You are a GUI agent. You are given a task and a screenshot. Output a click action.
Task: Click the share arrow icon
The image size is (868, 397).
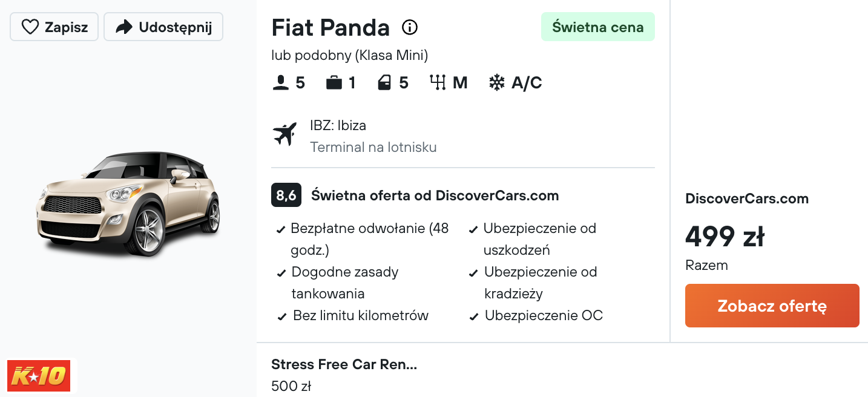coord(124,27)
